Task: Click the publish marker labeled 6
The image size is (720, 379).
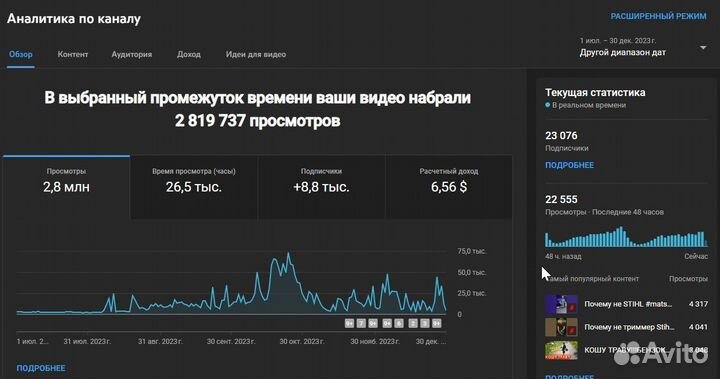Action: pos(399,323)
